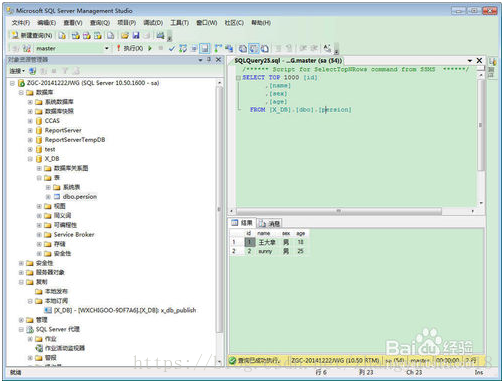Open the Help (帮助) menu
The height and width of the screenshot is (383, 504).
pos(261,23)
